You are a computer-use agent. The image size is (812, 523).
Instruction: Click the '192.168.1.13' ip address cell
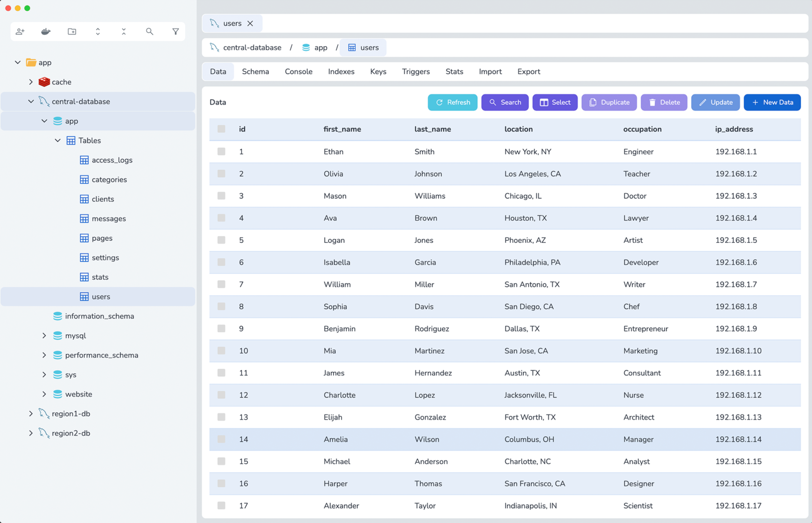738,417
